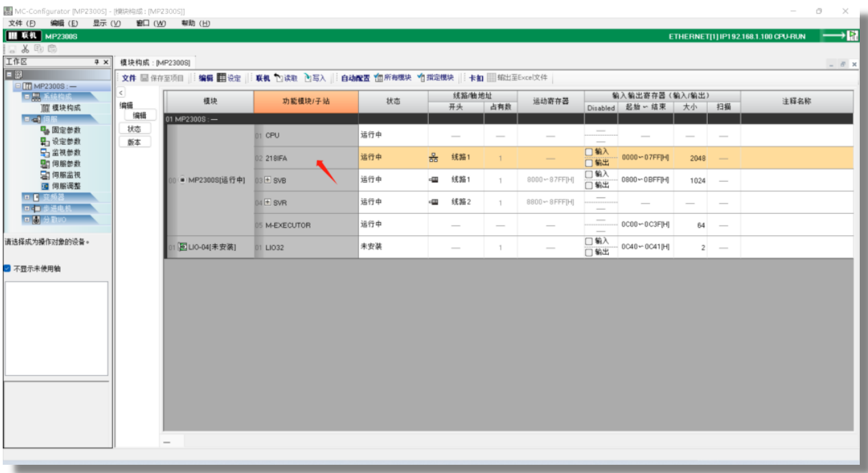This screenshot has width=868, height=473.
Task: Click the connection status icon beside CPU-RUN
Action: point(853,36)
